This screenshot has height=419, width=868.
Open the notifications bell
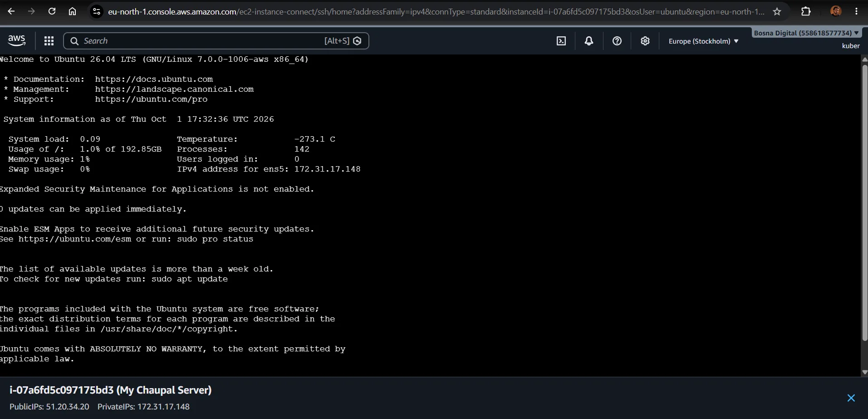click(589, 41)
